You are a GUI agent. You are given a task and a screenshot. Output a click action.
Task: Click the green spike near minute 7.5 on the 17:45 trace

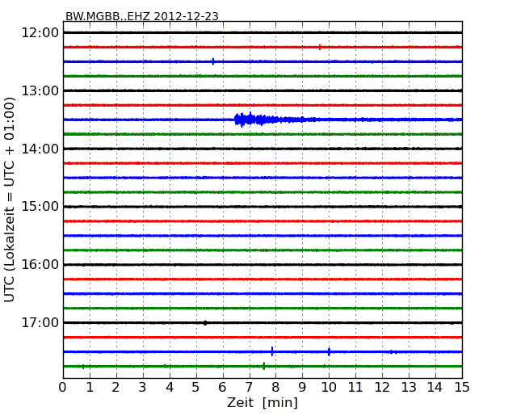264,366
